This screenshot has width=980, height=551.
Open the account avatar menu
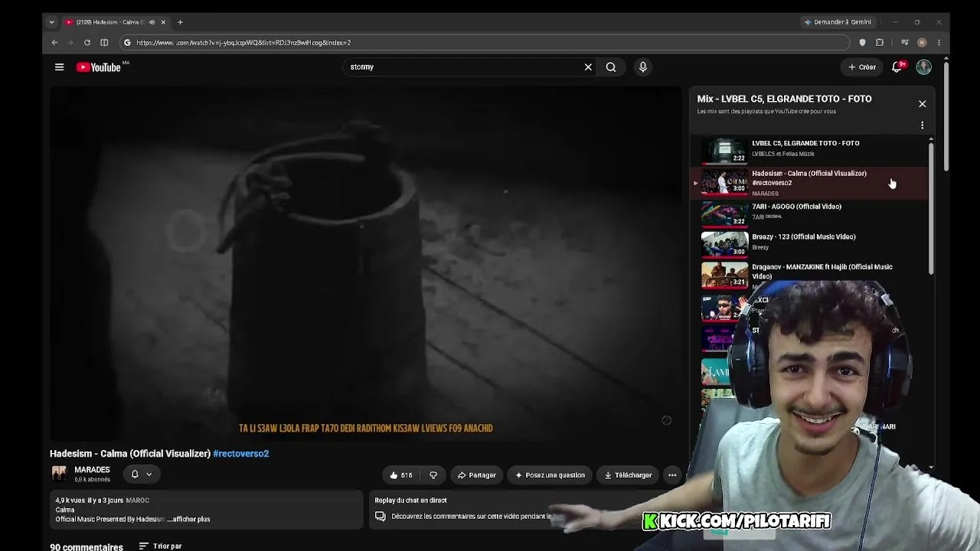(x=924, y=67)
